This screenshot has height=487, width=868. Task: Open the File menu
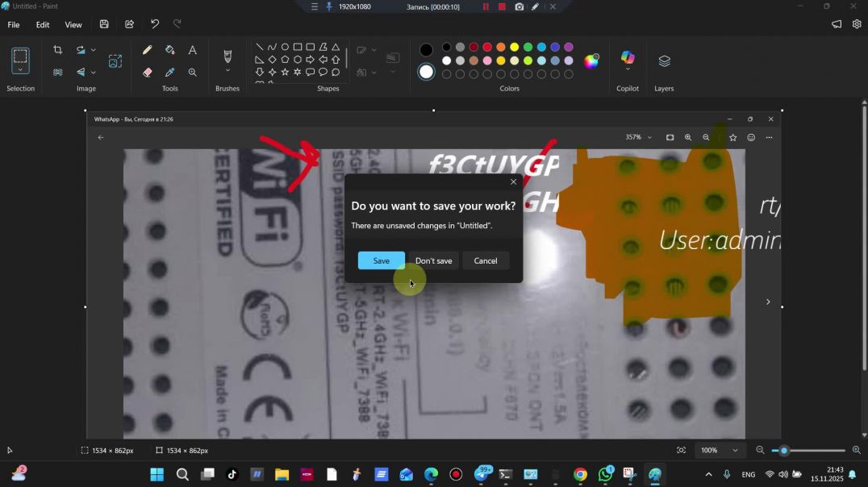point(14,25)
